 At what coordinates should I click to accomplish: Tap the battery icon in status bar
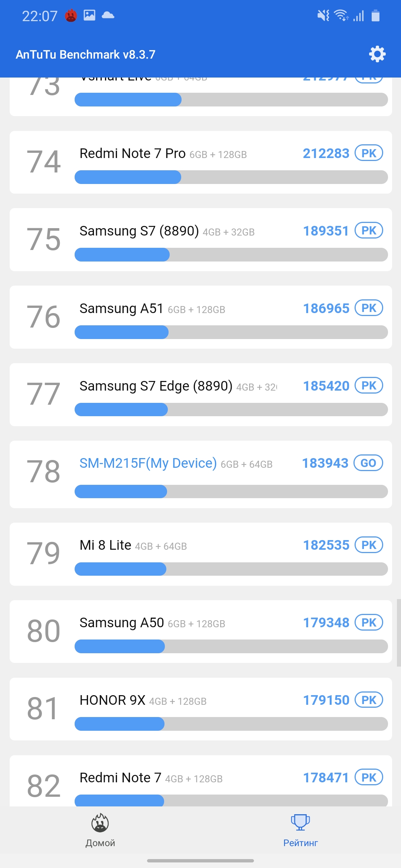[x=375, y=16]
